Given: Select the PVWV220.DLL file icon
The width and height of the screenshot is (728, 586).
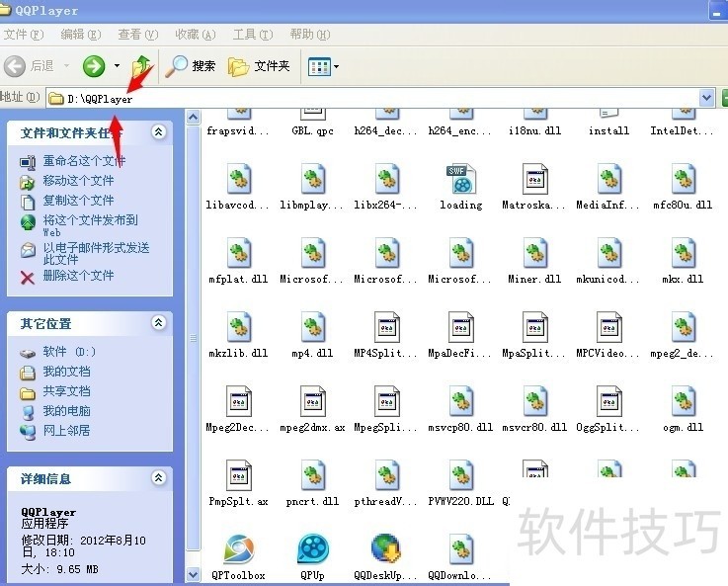Looking at the screenshot, I should [460, 476].
